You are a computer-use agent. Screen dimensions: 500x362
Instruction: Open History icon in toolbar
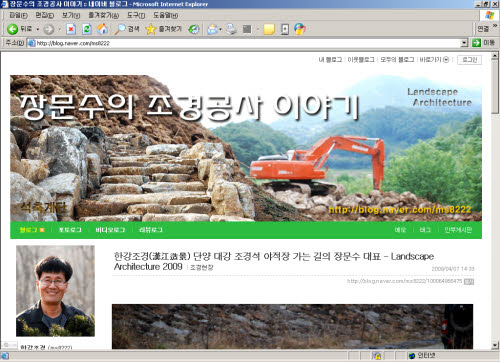tap(194, 29)
